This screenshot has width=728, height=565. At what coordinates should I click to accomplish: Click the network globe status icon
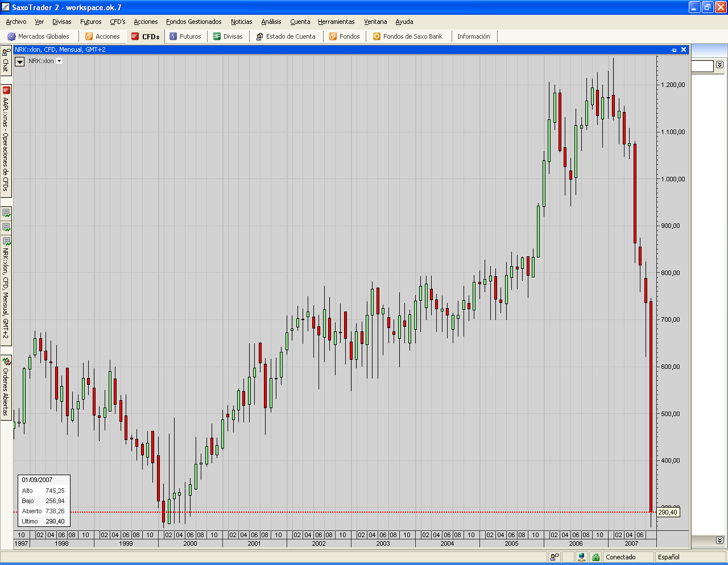[x=582, y=557]
